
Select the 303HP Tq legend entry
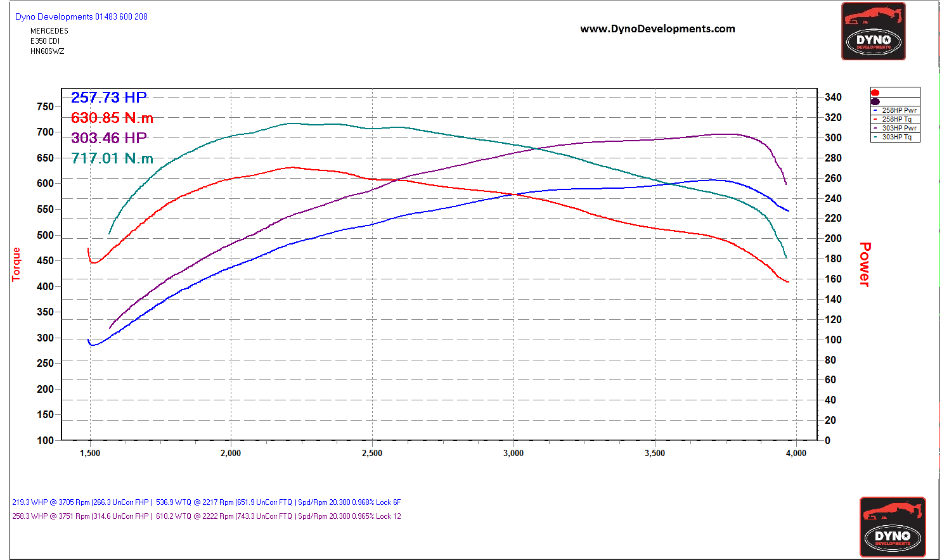[896, 137]
